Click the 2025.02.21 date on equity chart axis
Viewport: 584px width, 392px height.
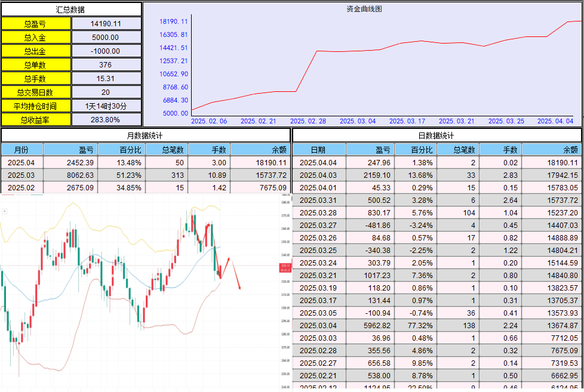258,121
